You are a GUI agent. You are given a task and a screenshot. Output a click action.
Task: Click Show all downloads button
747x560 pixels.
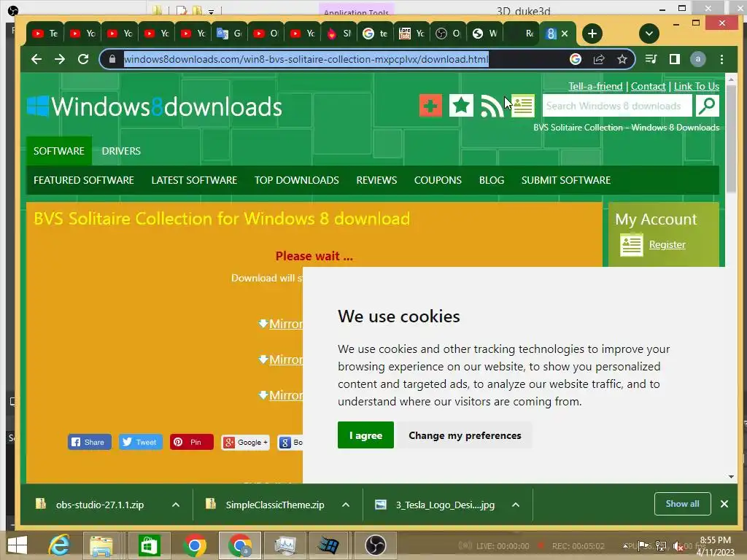tap(682, 504)
